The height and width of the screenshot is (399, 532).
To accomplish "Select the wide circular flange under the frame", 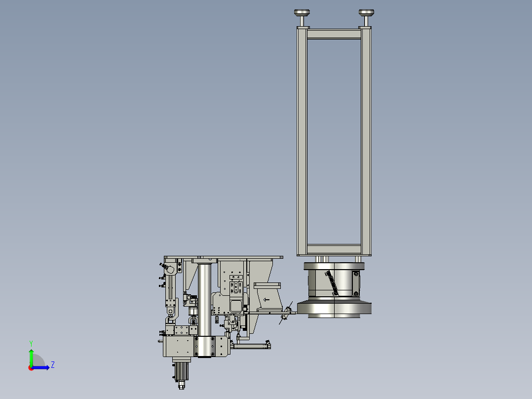I will point(334,308).
